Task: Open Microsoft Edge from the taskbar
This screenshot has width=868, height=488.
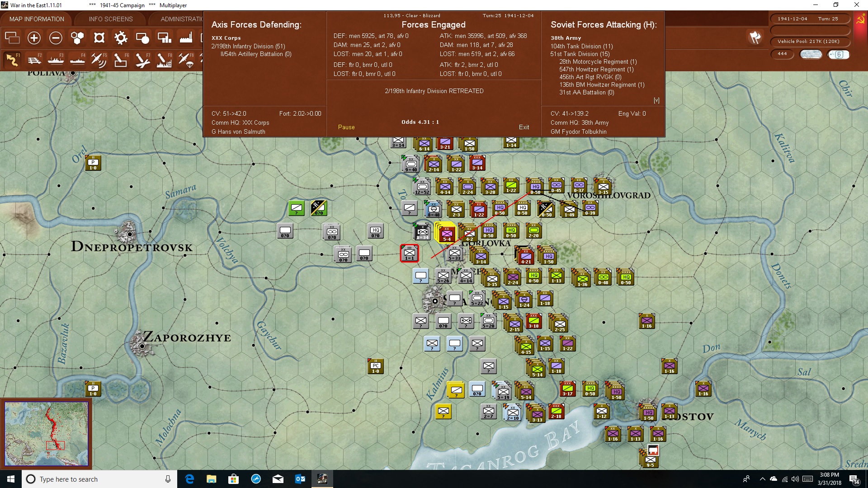Action: pos(189,479)
